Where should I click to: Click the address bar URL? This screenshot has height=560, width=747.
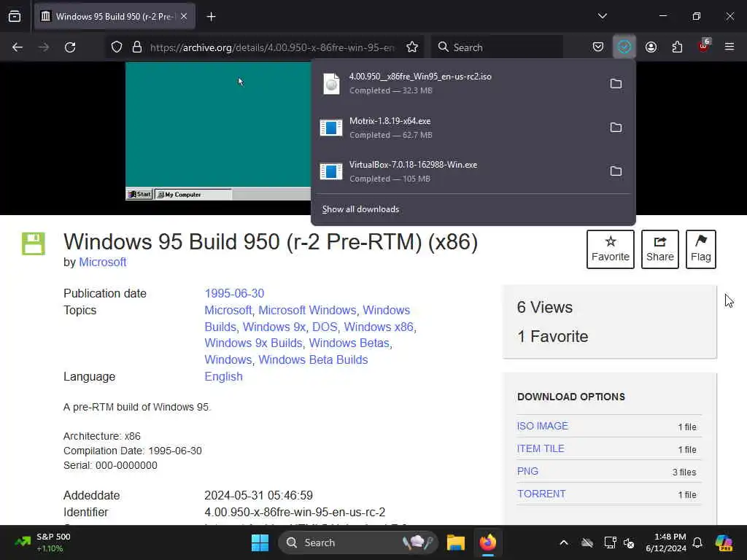pos(272,47)
